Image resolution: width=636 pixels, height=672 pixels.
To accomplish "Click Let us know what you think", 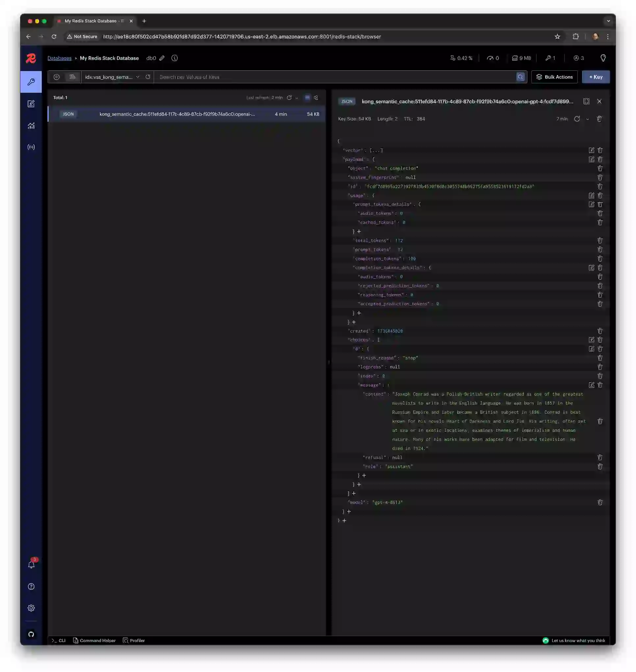I will [x=573, y=640].
